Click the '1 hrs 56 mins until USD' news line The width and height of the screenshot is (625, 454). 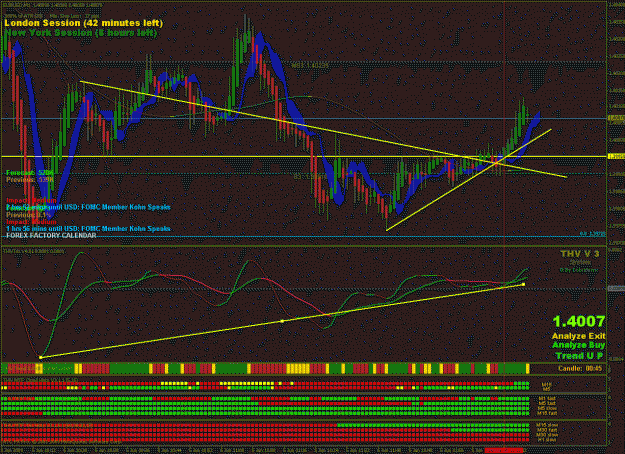click(x=88, y=229)
